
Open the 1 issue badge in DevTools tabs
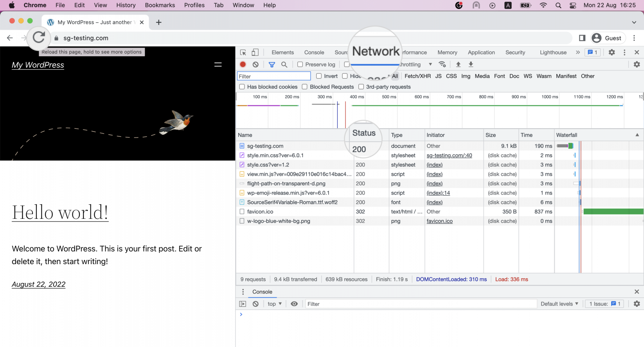point(592,52)
